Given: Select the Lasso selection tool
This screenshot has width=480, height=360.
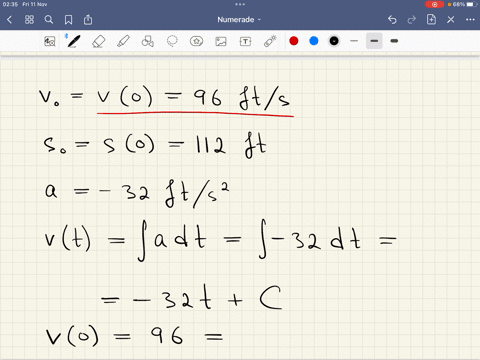Looking at the screenshot, I should (x=172, y=41).
